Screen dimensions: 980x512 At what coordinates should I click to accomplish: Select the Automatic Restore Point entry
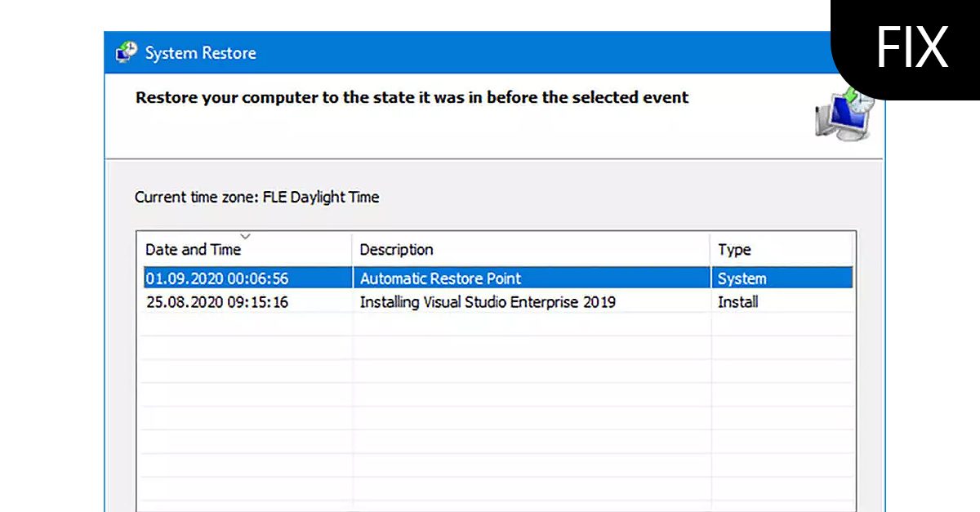pyautogui.click(x=408, y=278)
